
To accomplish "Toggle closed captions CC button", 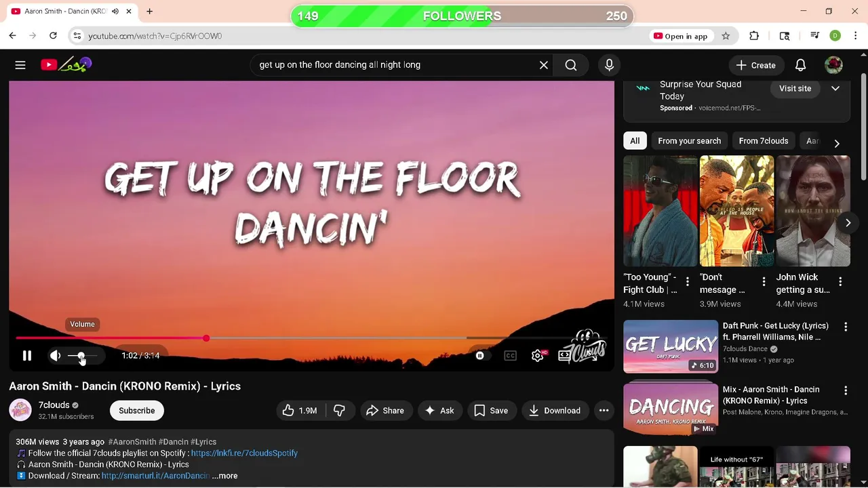I will [510, 355].
